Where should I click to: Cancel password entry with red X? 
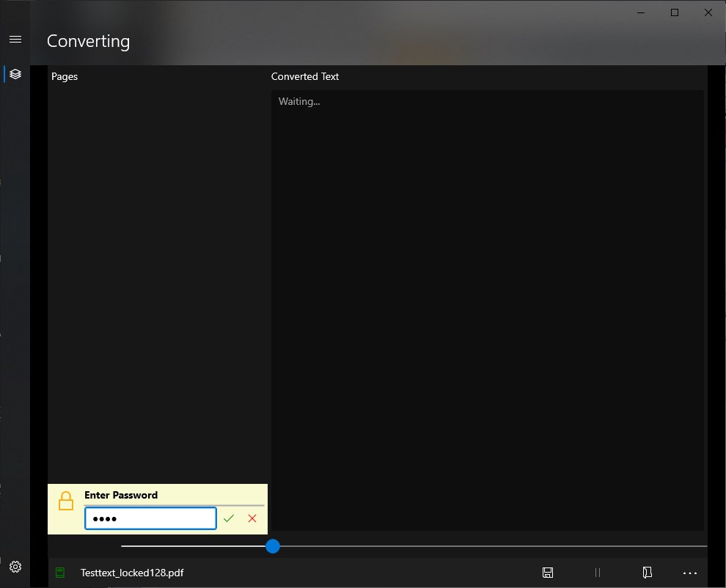click(252, 518)
